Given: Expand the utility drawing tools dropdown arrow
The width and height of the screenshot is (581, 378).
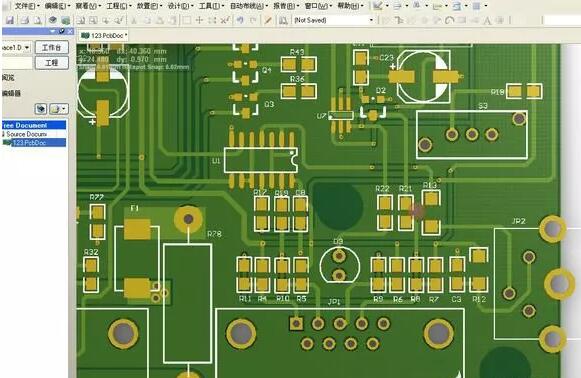Looking at the screenshot, I should pyautogui.click(x=387, y=6).
